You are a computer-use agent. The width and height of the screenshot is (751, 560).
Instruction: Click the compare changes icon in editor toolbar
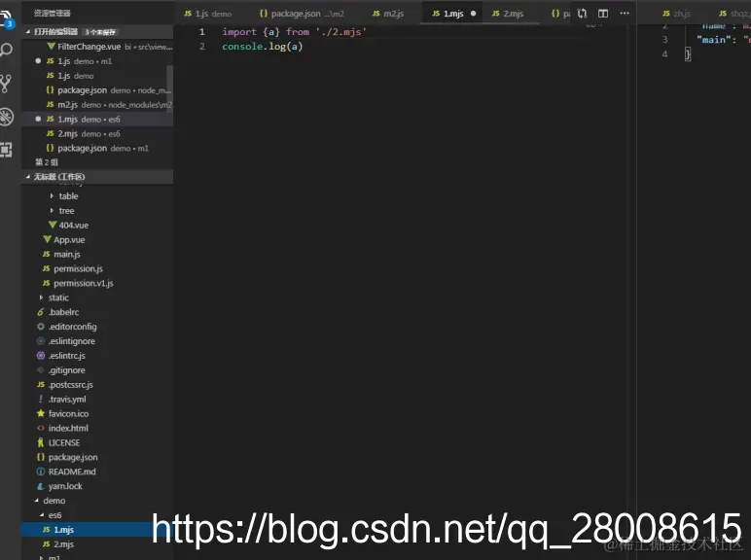(582, 14)
